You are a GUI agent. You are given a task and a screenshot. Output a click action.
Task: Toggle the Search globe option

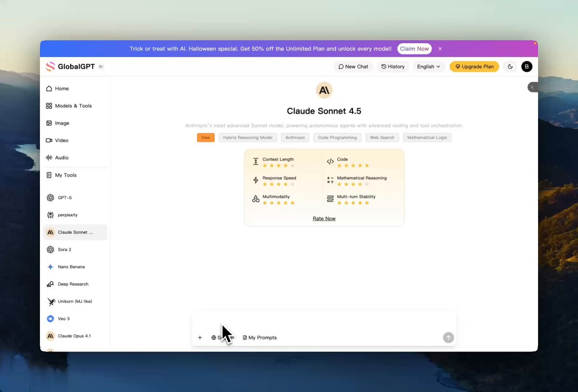pos(223,338)
